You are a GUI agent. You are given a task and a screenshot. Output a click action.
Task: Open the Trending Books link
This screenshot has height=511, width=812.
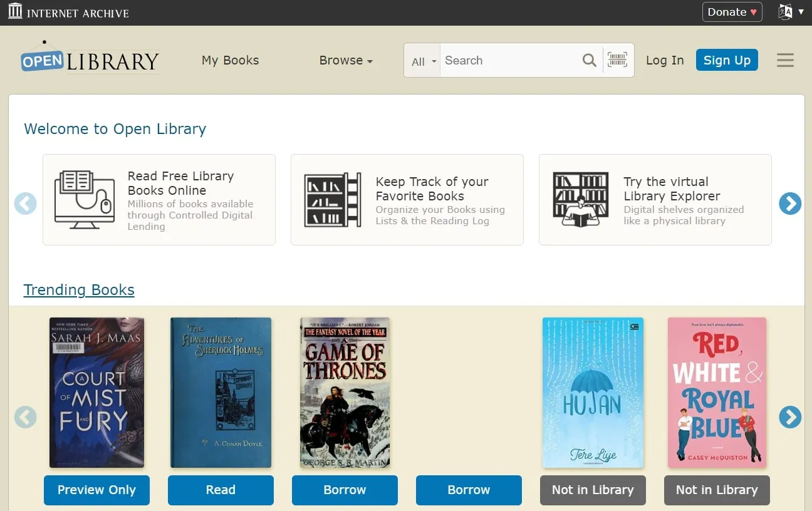[x=79, y=289]
